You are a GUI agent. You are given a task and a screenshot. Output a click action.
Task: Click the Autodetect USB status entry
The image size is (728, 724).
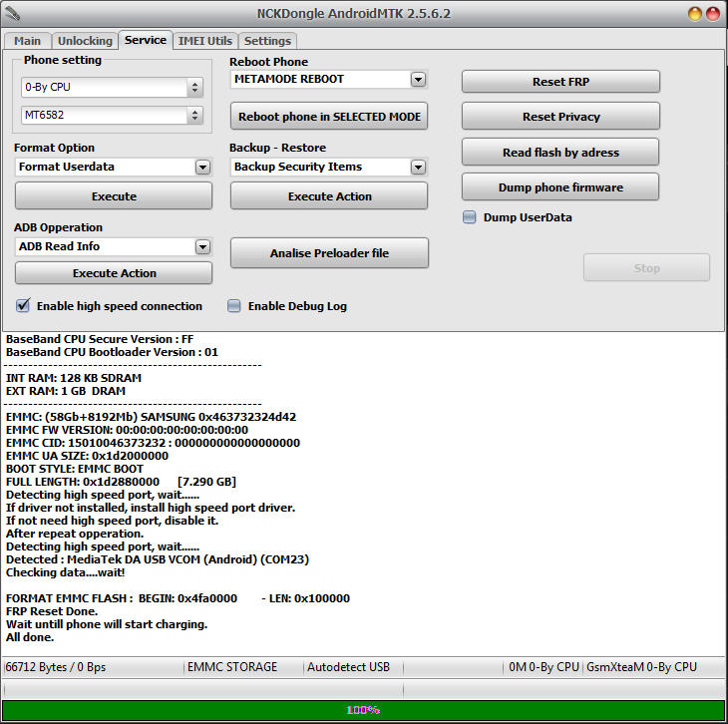click(x=348, y=667)
